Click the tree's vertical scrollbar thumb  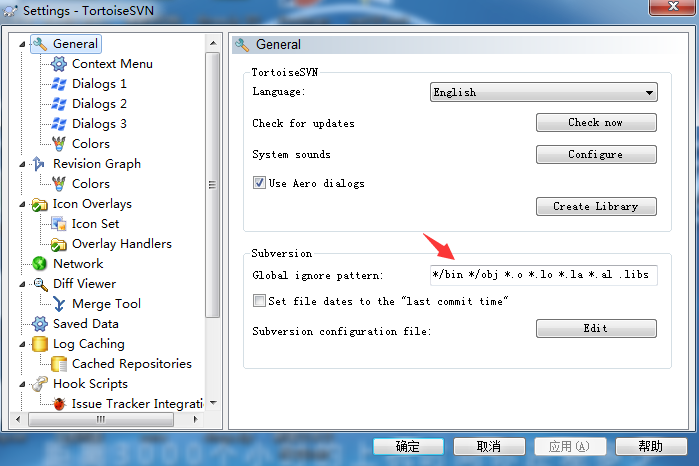click(213, 185)
